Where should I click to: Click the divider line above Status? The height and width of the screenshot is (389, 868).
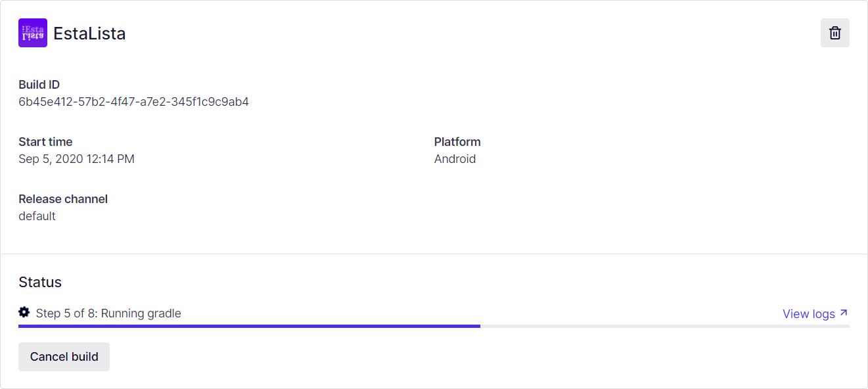[434, 254]
